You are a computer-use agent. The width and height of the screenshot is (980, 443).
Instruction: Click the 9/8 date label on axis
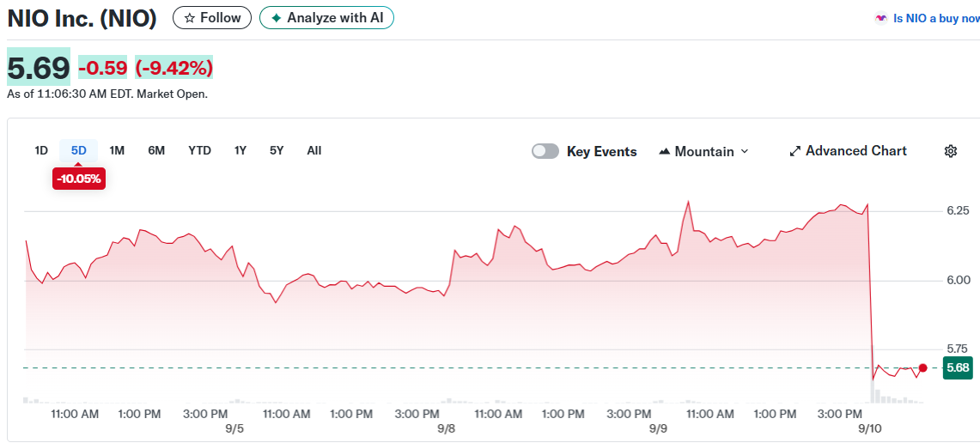pyautogui.click(x=447, y=428)
